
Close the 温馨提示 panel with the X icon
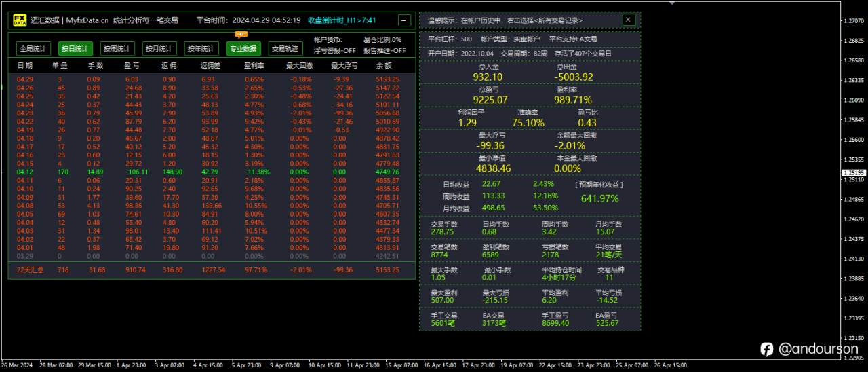tap(629, 20)
